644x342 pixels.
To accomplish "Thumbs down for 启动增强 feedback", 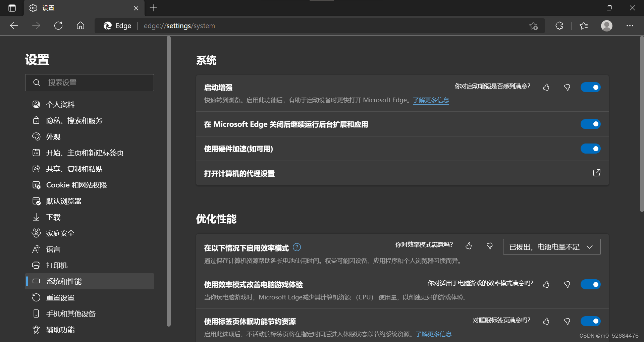I will point(567,88).
